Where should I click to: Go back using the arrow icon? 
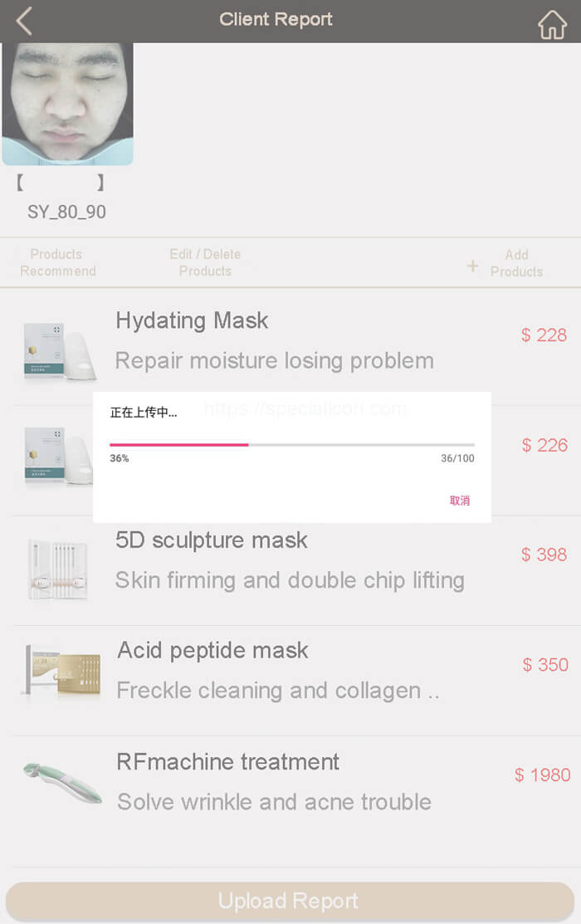(24, 21)
